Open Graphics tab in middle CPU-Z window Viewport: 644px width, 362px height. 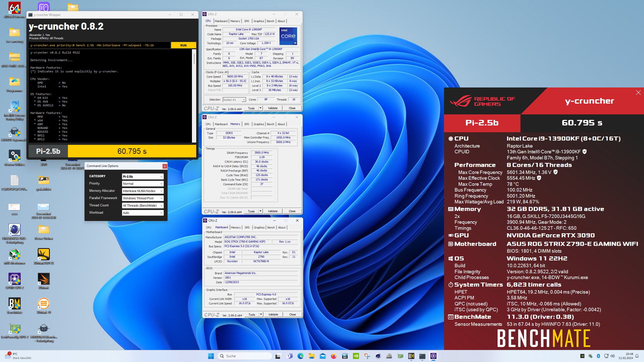point(259,124)
